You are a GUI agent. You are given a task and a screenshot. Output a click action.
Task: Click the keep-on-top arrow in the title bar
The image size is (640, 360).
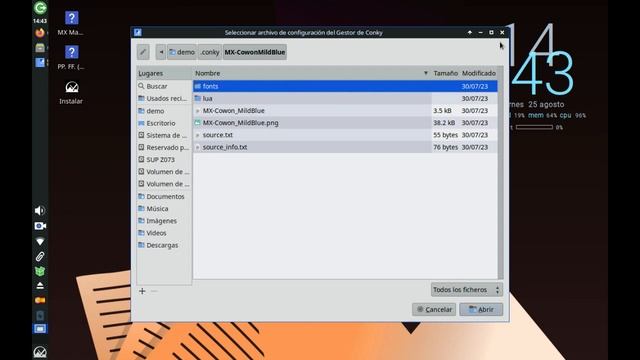point(470,32)
